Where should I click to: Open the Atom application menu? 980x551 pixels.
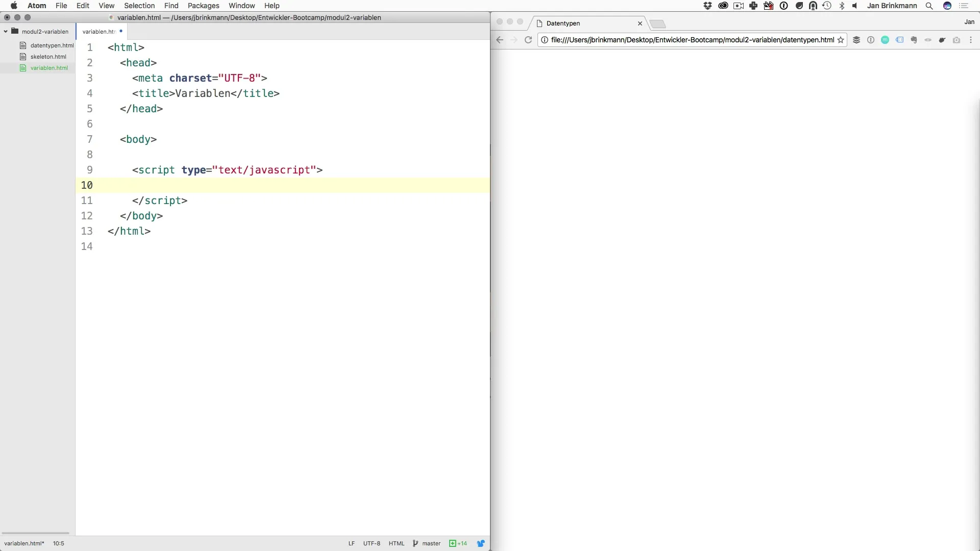(37, 6)
